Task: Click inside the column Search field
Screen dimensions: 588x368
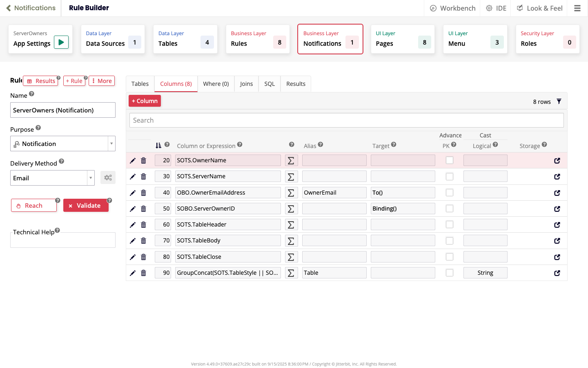Action: [346, 120]
